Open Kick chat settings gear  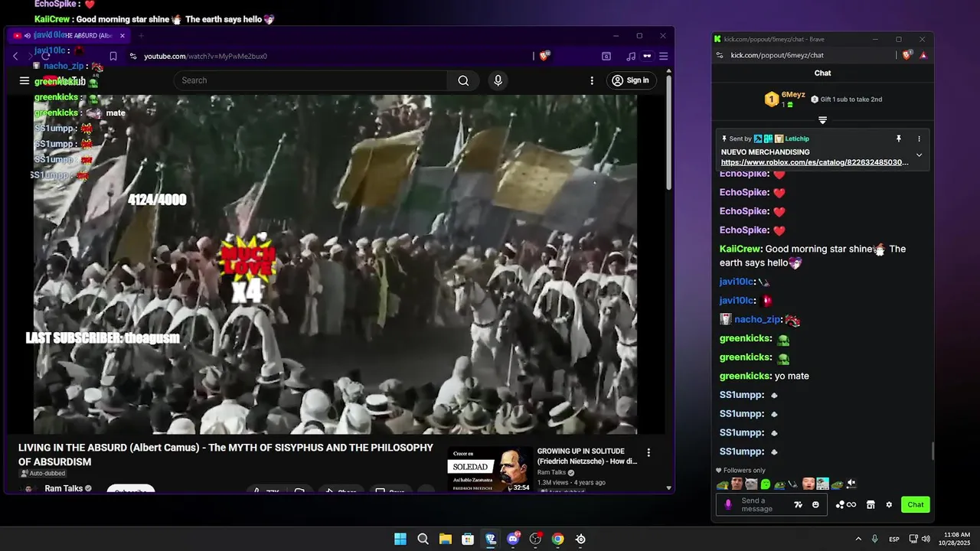(889, 504)
